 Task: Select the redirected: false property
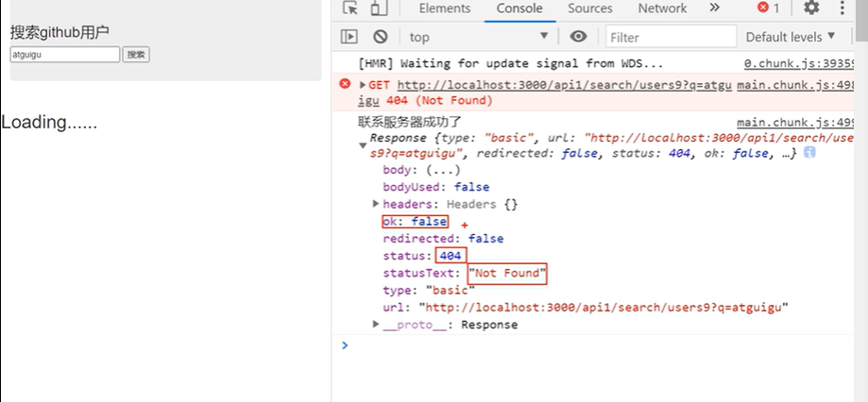pos(443,239)
